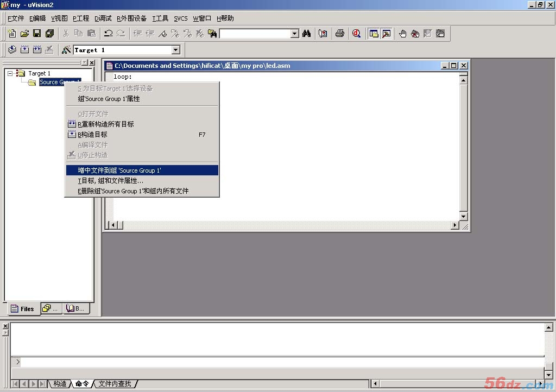Close the output window pane

tap(5, 326)
